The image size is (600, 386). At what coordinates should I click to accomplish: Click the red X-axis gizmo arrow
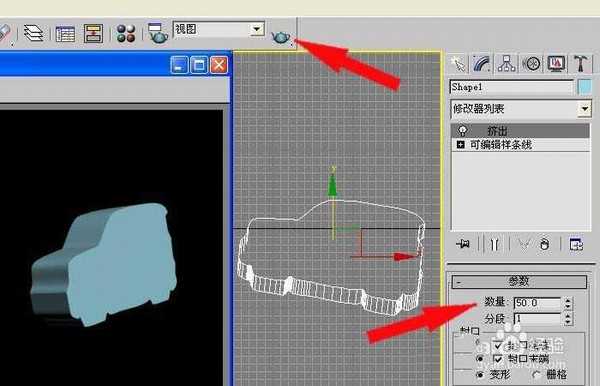[404, 256]
